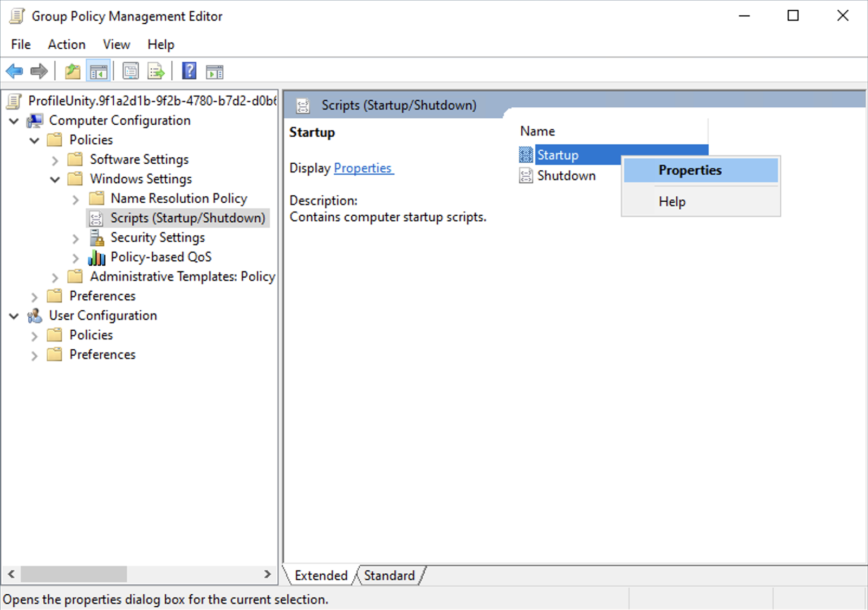The width and height of the screenshot is (868, 610).
Task: Collapse the User Configuration node
Action: tap(14, 316)
